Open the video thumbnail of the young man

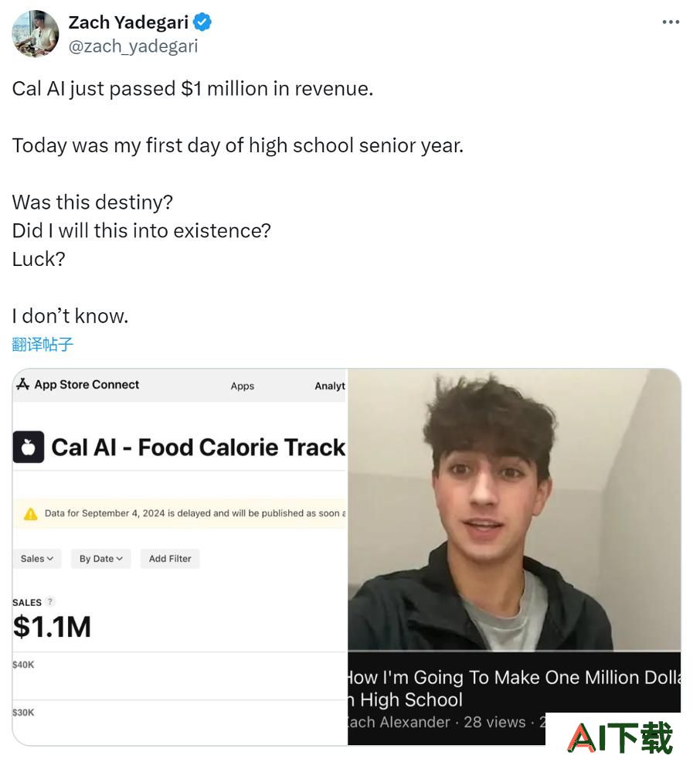coord(515,509)
